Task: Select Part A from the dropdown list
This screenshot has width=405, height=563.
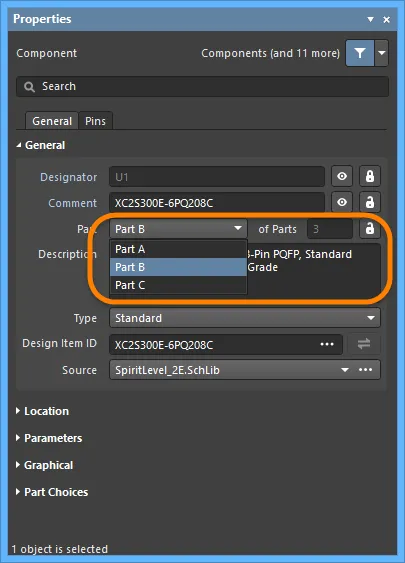Action: pyautogui.click(x=178, y=249)
